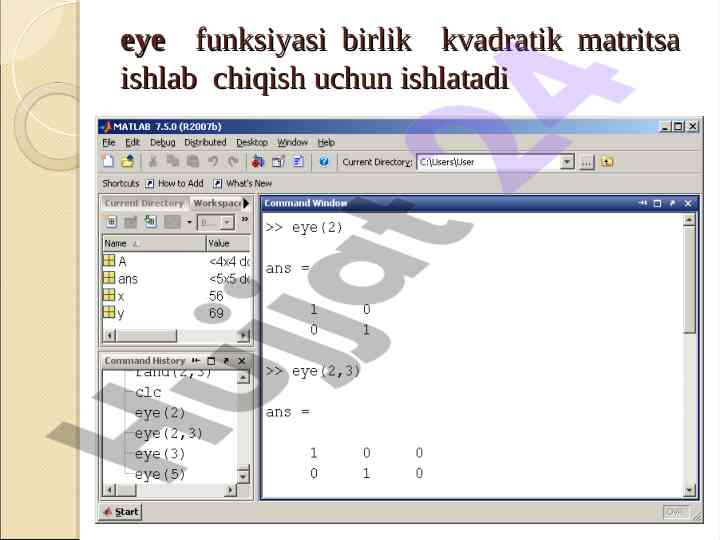Click the Paste clipboard toolbar icon

pyautogui.click(x=193, y=162)
